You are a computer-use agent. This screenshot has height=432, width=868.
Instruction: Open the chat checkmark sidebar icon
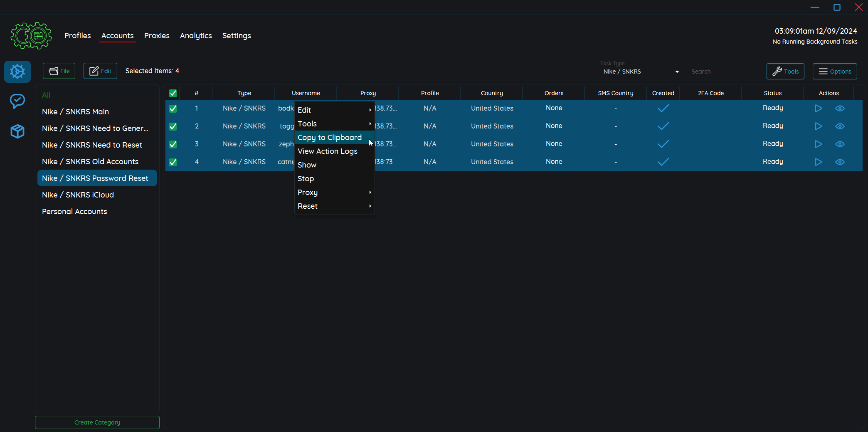point(17,101)
